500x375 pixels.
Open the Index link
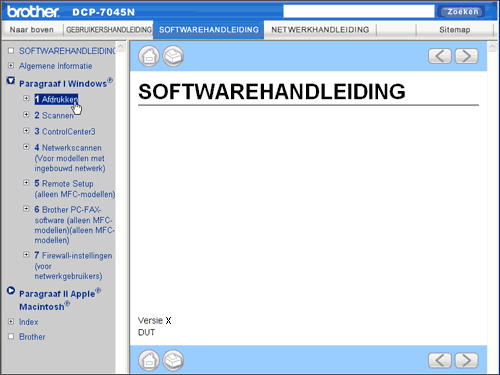(29, 322)
